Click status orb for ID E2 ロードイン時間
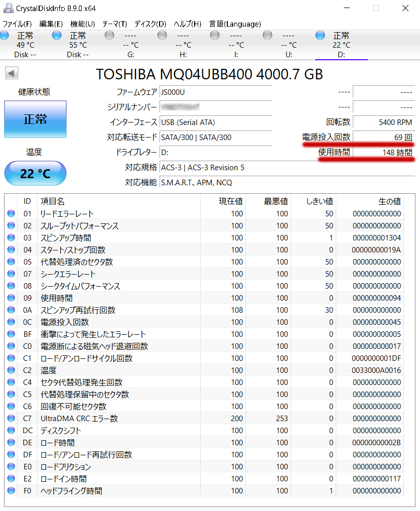This screenshot has width=420, height=511. click(x=11, y=479)
